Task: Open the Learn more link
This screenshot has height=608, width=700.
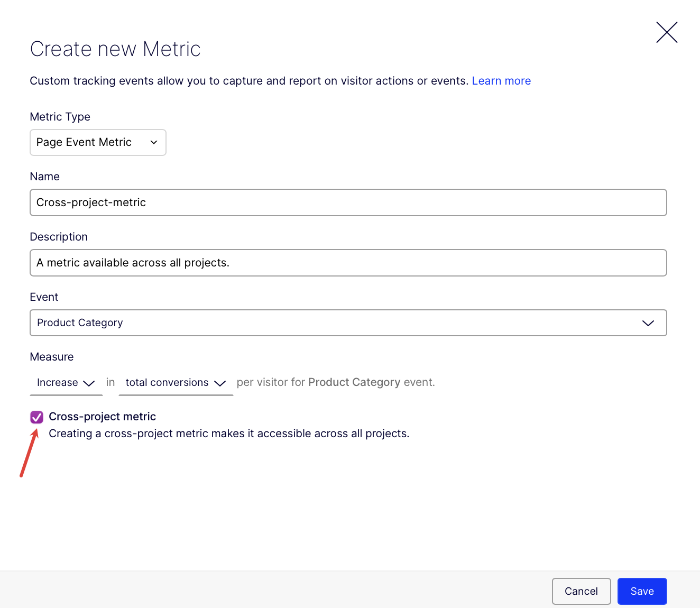Action: pyautogui.click(x=501, y=81)
